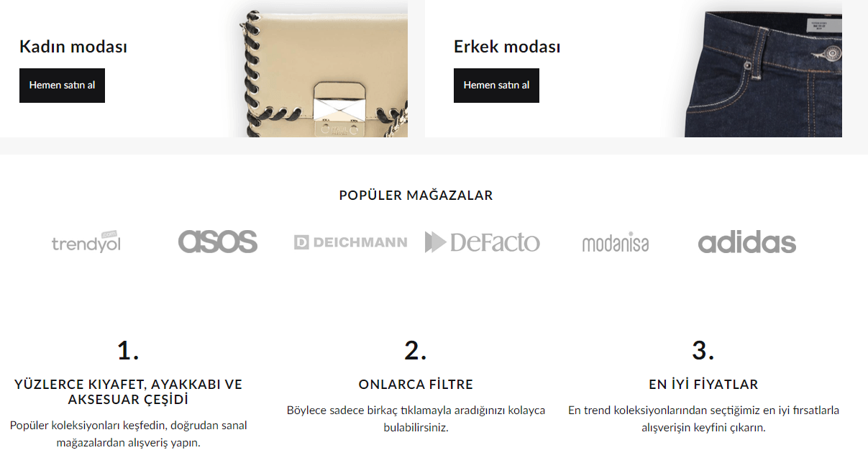The image size is (868, 463).
Task: Click 'Hemen satın al' under Kadın modası
Action: (x=62, y=86)
